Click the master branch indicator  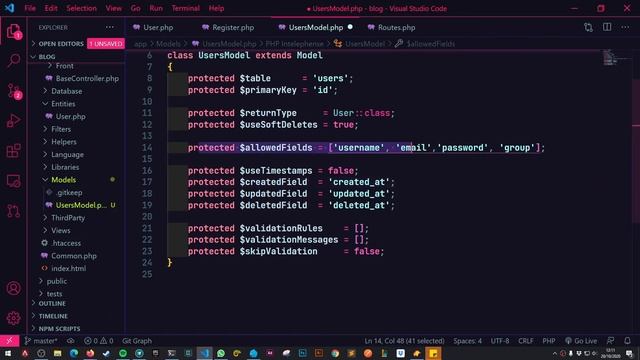pos(40,341)
